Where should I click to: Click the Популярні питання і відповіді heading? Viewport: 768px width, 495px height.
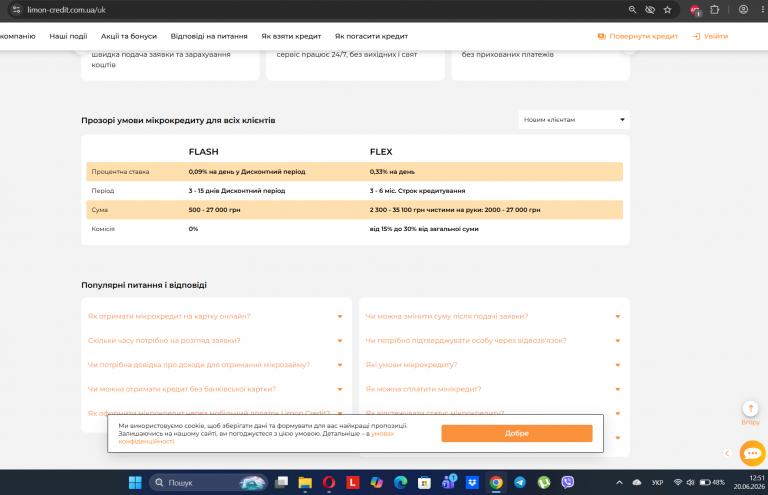[144, 285]
